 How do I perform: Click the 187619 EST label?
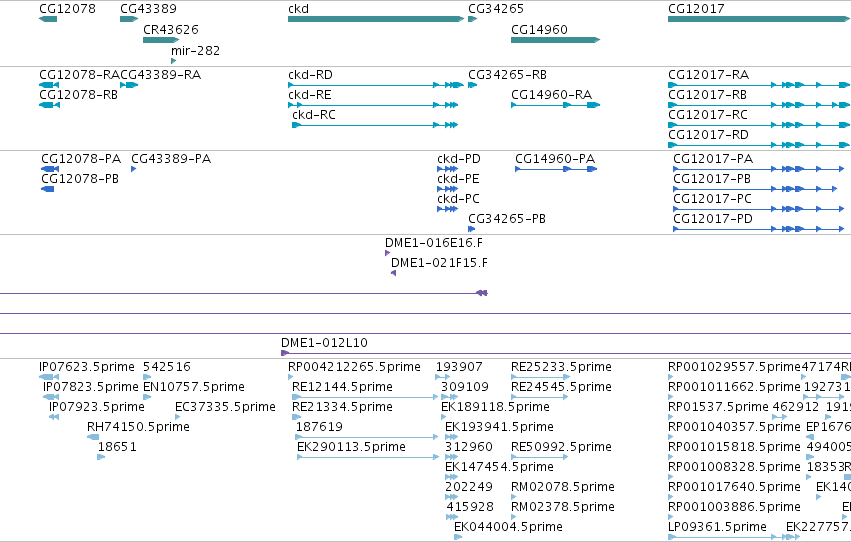click(319, 427)
